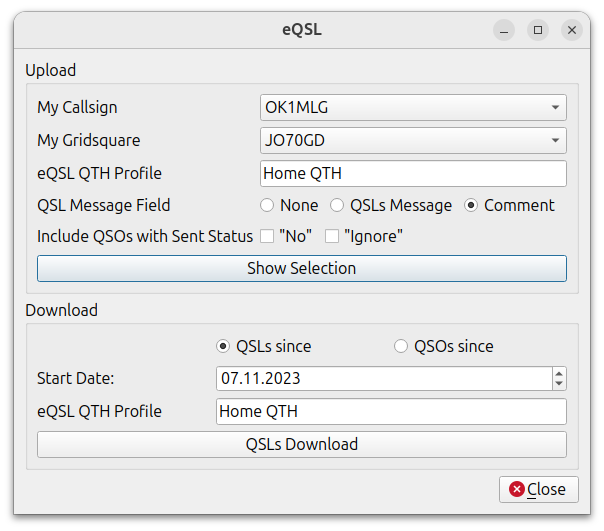
Task: Decrease Start Date with down arrow
Action: [x=558, y=385]
